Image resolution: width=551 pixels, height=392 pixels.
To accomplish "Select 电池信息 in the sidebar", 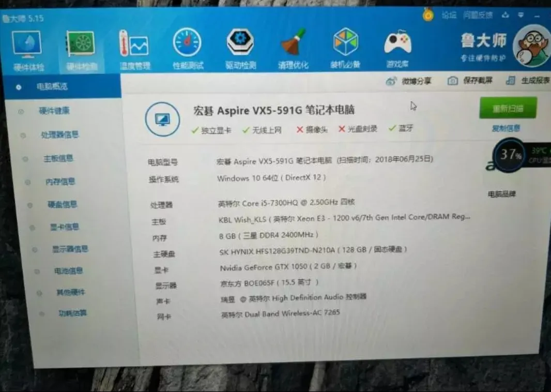I will 68,270.
